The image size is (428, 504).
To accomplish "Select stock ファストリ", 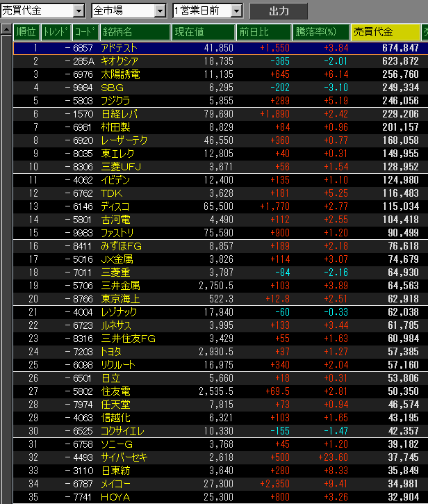I will tap(117, 233).
